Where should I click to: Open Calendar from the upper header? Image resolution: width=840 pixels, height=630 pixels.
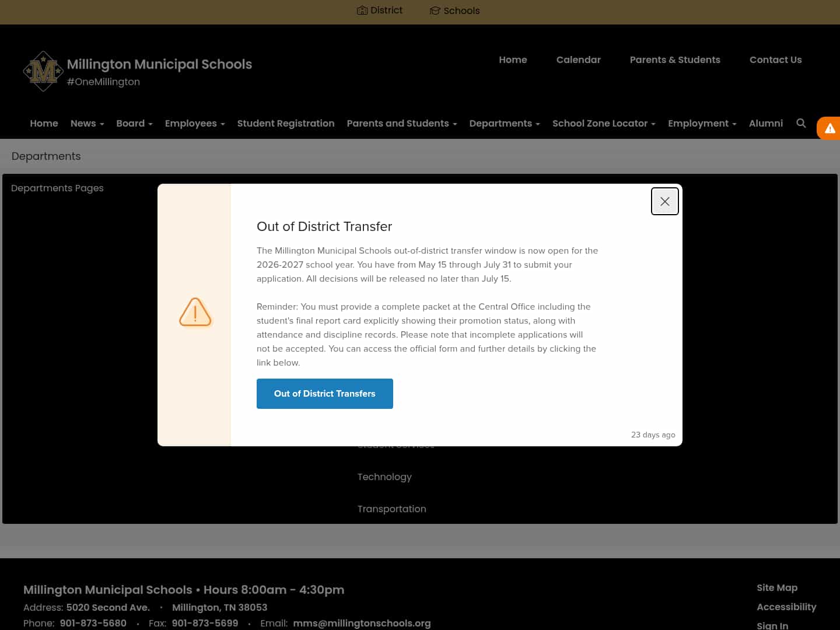[x=578, y=60]
